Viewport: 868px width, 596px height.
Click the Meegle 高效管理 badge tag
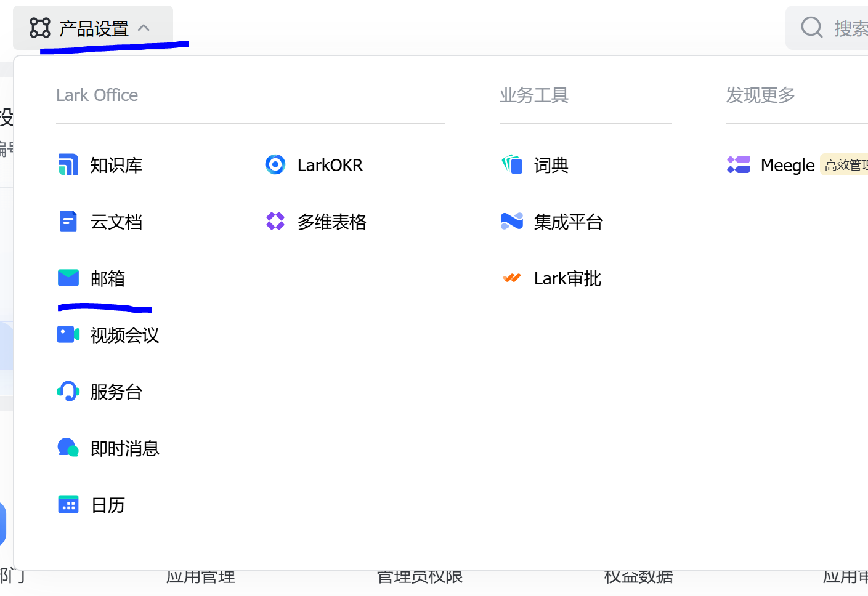pyautogui.click(x=845, y=165)
